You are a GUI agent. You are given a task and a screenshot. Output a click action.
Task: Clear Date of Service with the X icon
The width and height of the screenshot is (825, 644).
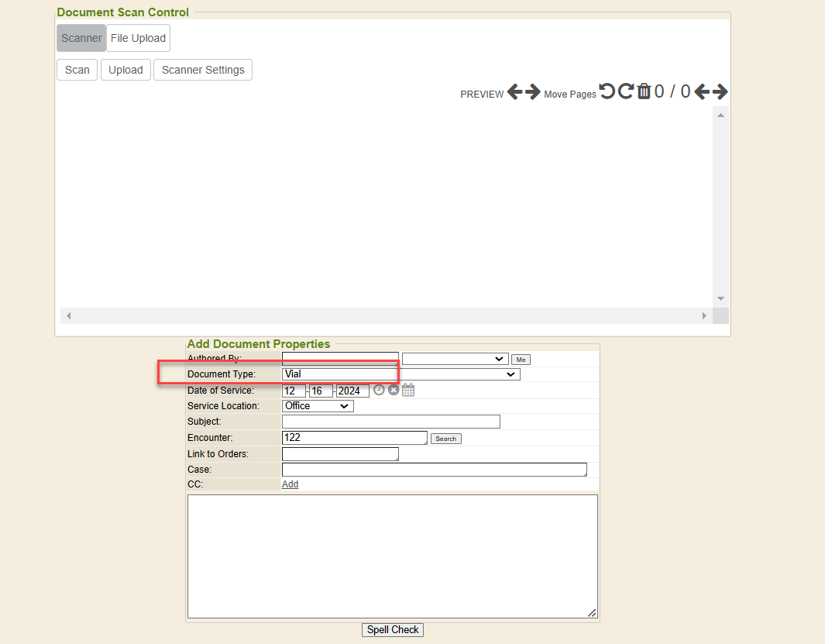tap(394, 390)
